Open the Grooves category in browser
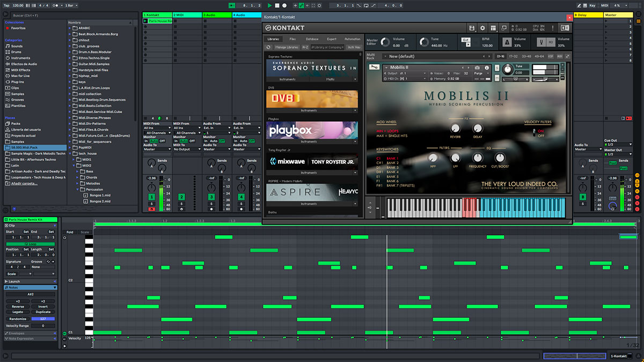 pos(18,100)
